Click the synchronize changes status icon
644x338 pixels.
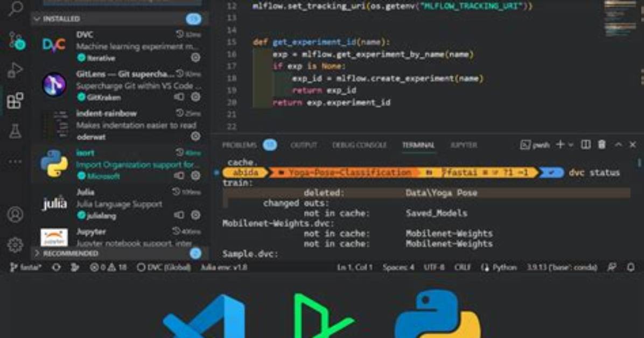coord(56,267)
